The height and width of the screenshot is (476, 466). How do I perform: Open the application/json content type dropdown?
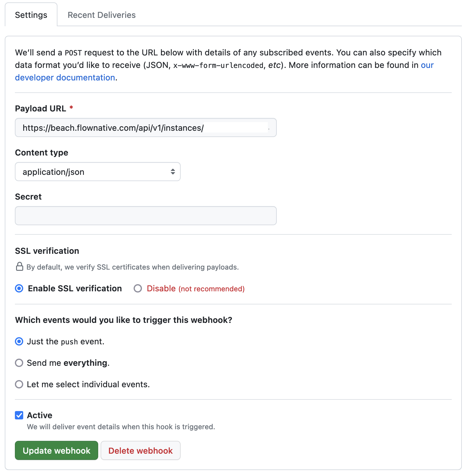pyautogui.click(x=98, y=172)
